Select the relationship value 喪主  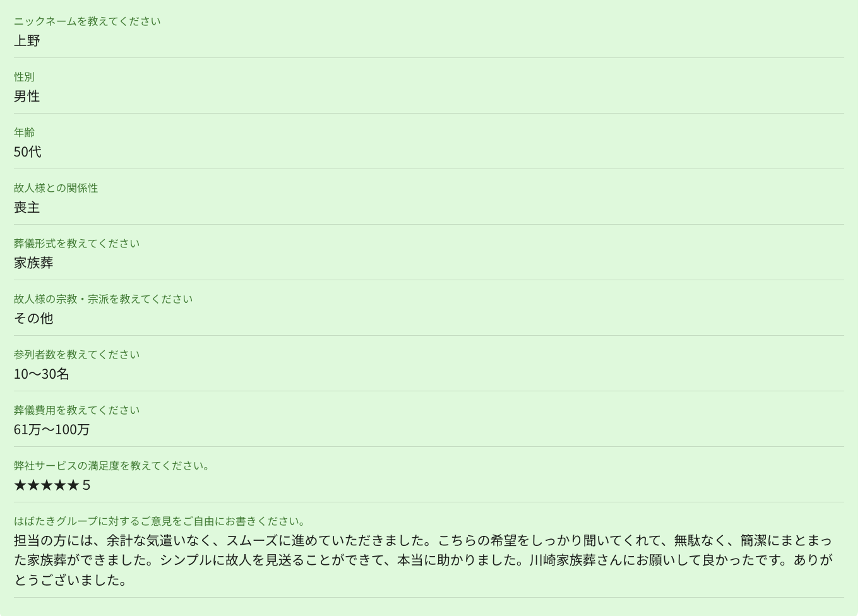point(27,207)
